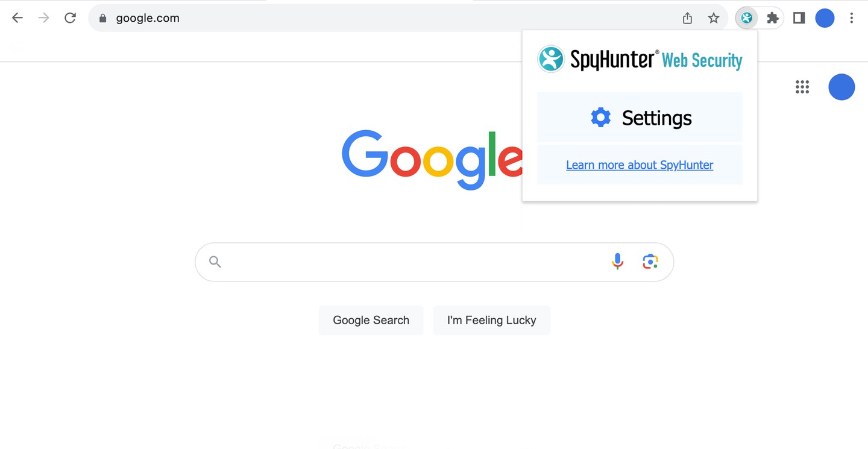Click the Google account avatar on the page
This screenshot has height=449, width=868.
pos(841,87)
